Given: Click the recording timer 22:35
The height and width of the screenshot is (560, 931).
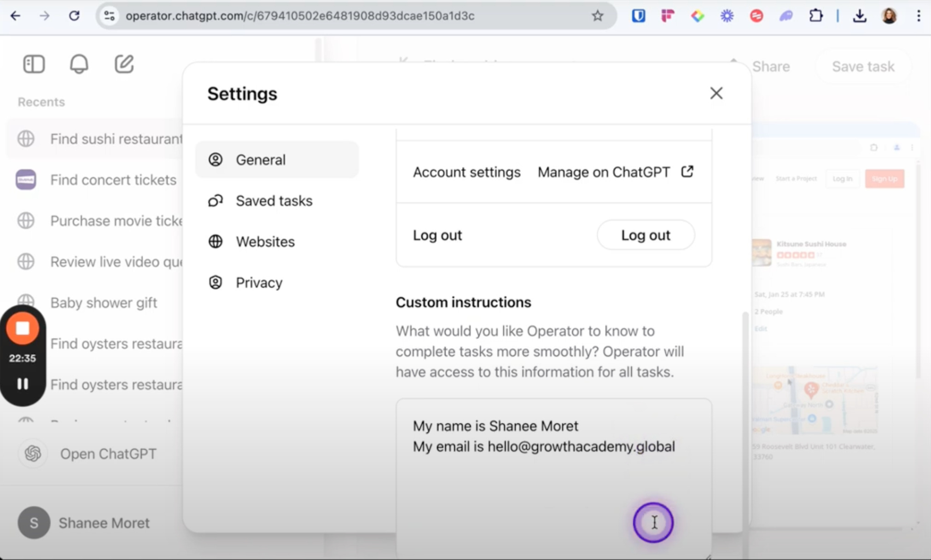Looking at the screenshot, I should tap(22, 358).
